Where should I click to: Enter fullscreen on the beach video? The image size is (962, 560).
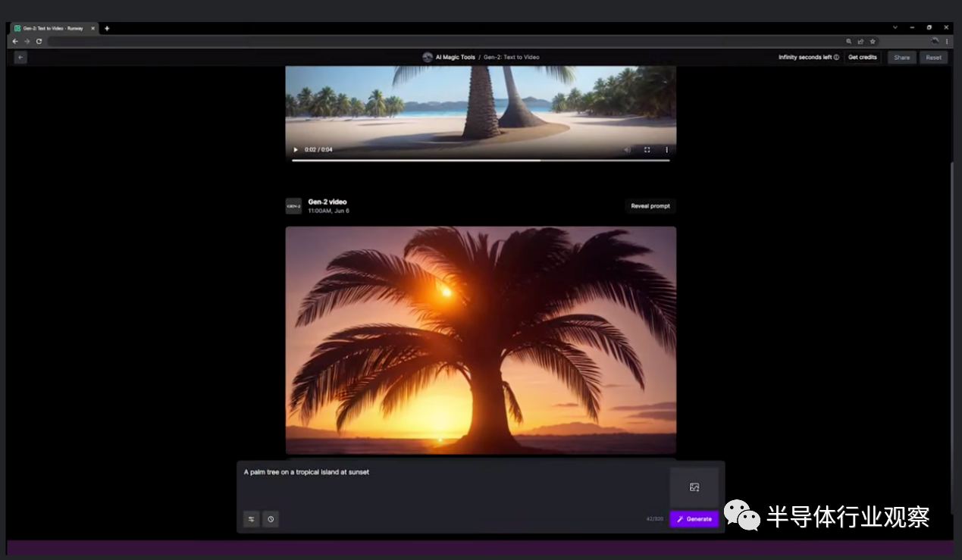[647, 150]
